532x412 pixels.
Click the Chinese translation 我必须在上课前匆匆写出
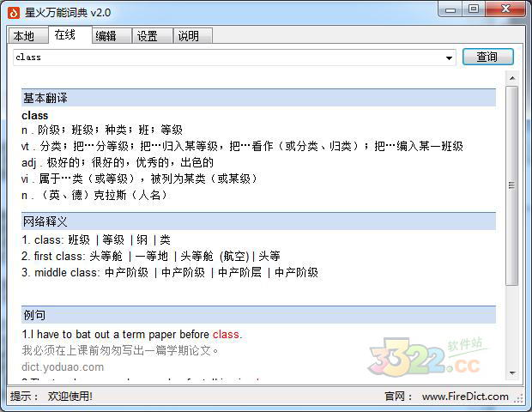click(120, 350)
